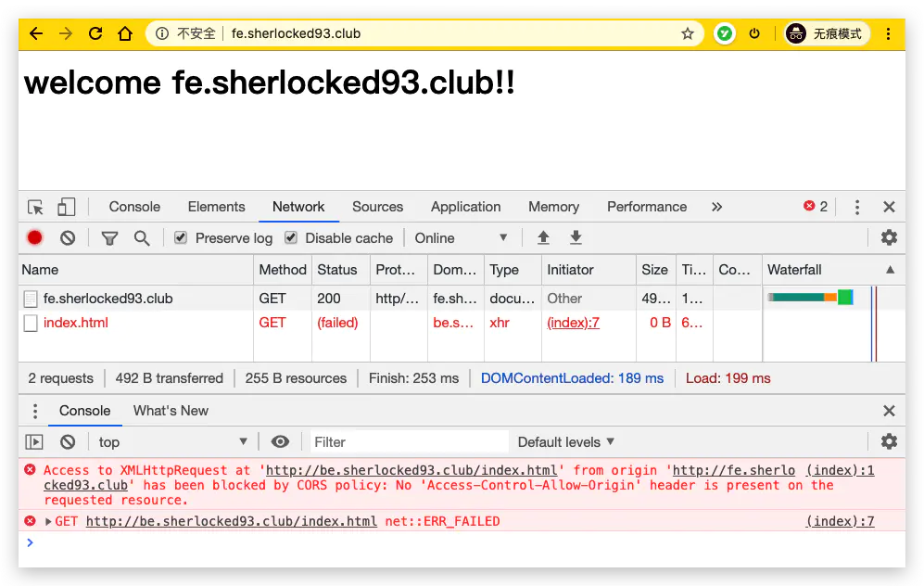The image size is (924, 586).
Task: Expand the GET ERR_FAILED console message
Action: pyautogui.click(x=48, y=521)
